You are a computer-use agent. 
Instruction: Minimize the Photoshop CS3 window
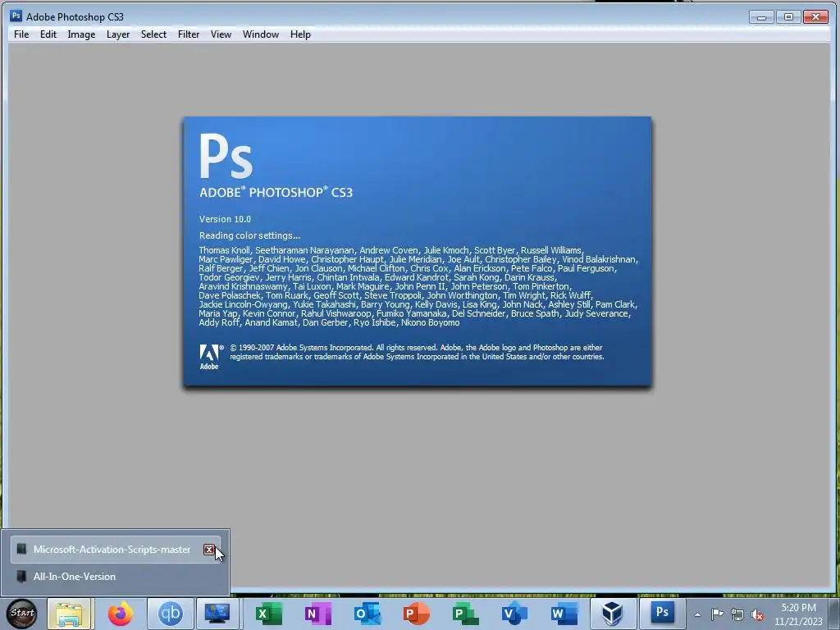[761, 17]
